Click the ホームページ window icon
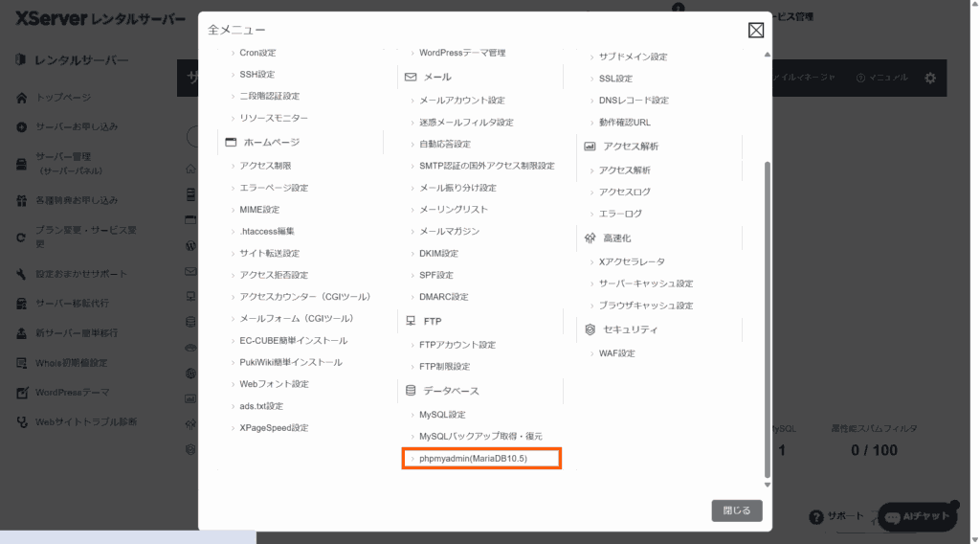Image resolution: width=980 pixels, height=544 pixels. pos(231,143)
